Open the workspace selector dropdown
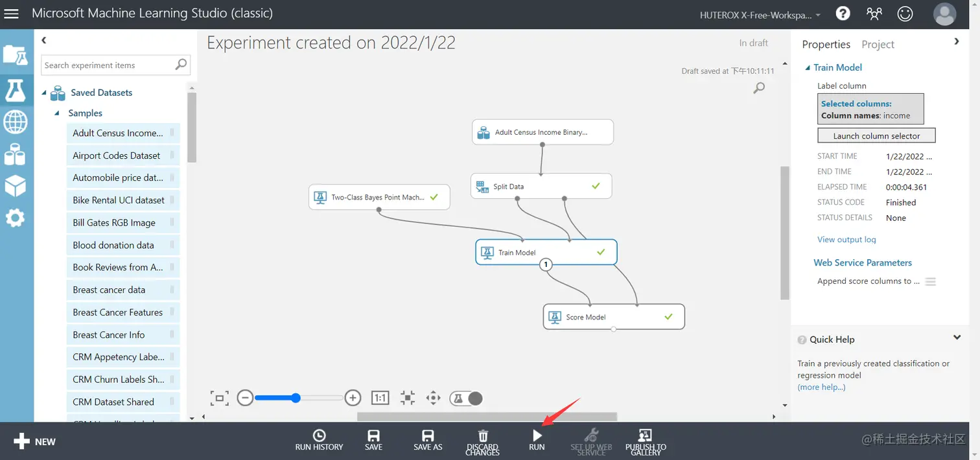Image resolution: width=980 pixels, height=460 pixels. coord(760,15)
